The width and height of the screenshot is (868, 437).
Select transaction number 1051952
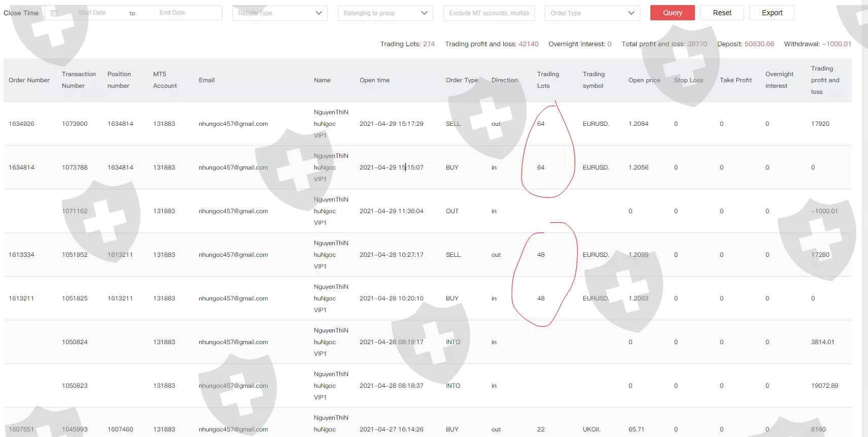click(75, 255)
